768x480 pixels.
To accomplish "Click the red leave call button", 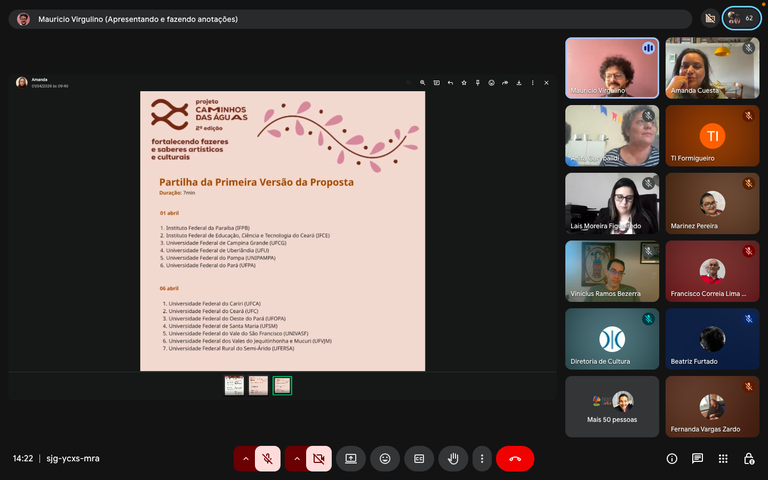I will pyautogui.click(x=515, y=459).
